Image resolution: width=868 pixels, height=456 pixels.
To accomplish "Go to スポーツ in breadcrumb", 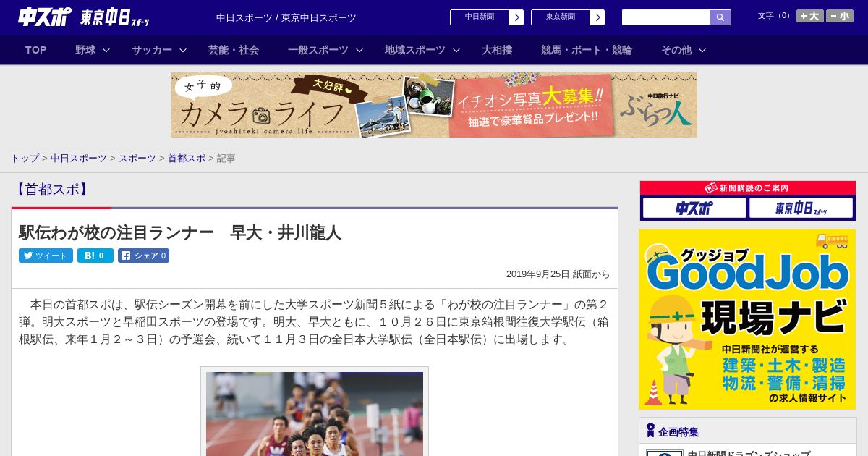I will 137,158.
